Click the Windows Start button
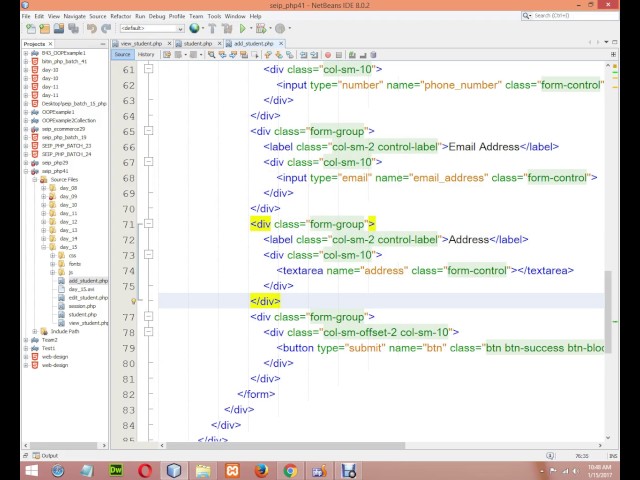The width and height of the screenshot is (640, 480). point(31,471)
